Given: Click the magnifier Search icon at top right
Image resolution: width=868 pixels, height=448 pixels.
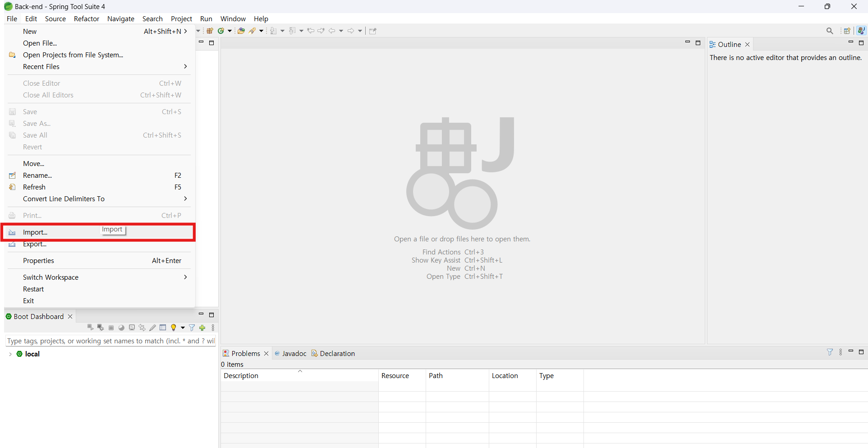Looking at the screenshot, I should [830, 31].
